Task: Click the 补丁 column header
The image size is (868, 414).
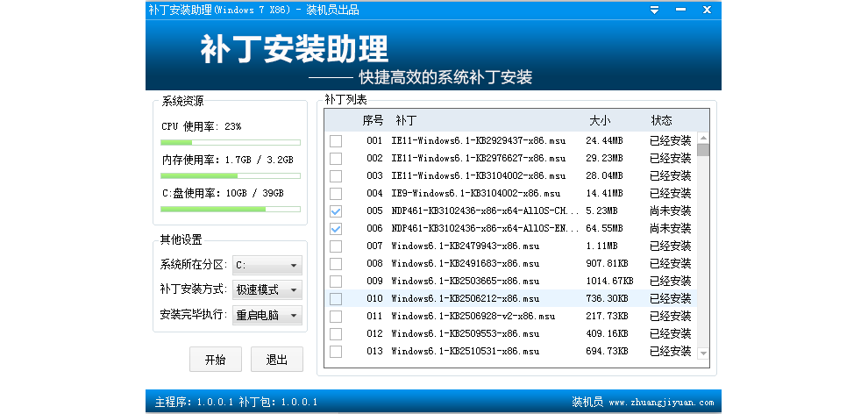Action: point(406,120)
